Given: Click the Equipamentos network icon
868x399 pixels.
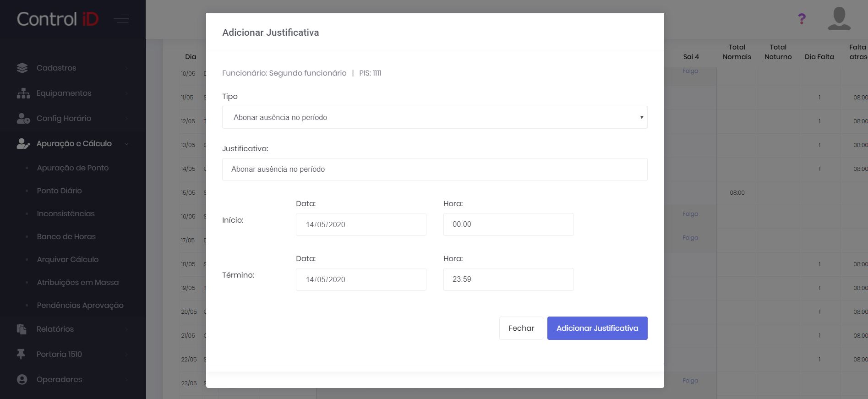Looking at the screenshot, I should click(x=23, y=93).
